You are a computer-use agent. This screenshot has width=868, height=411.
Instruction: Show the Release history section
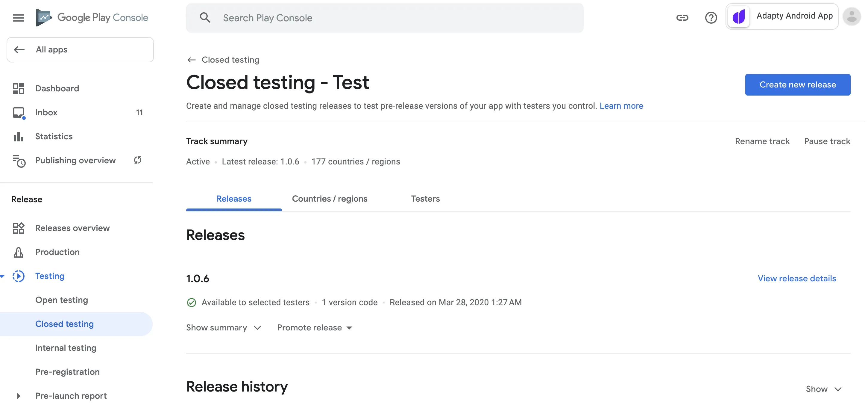click(823, 389)
